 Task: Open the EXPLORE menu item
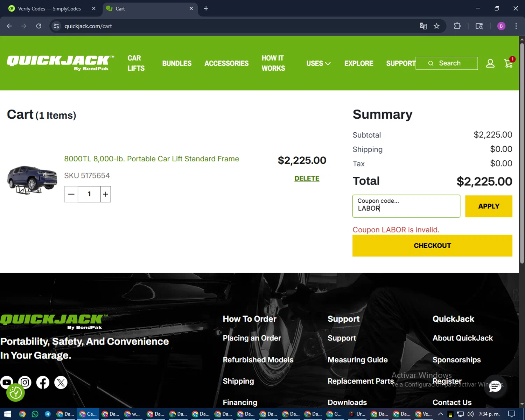359,63
